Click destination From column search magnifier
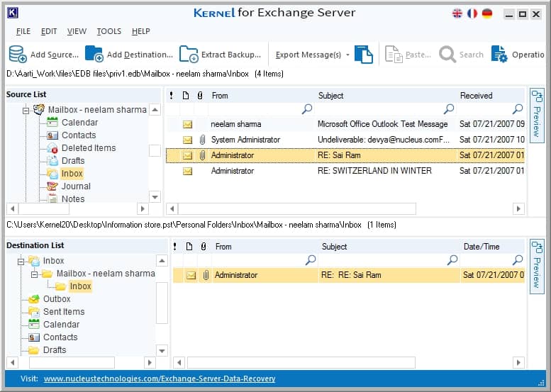Screen dimensions: 551x392 311,260
